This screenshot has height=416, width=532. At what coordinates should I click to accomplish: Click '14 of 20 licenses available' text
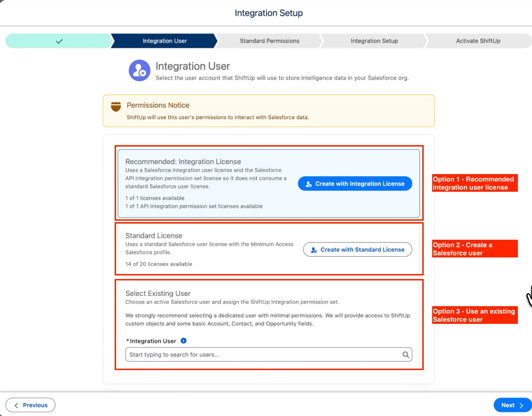coord(159,264)
